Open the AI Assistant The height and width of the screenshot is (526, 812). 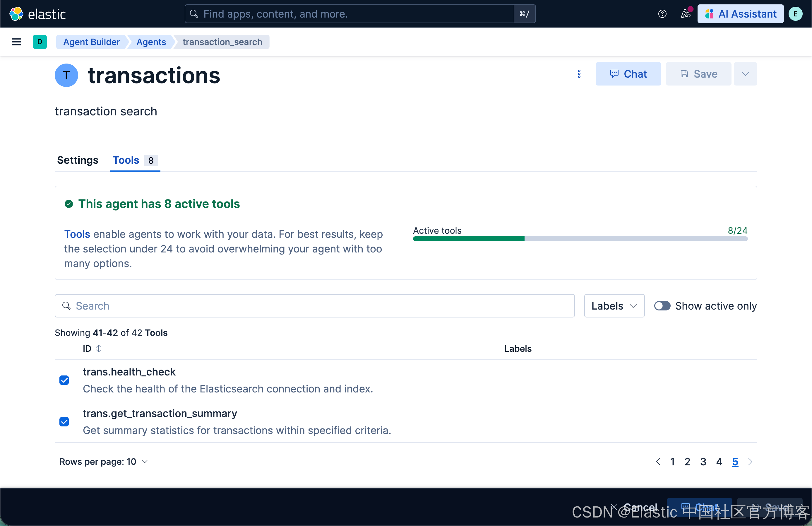(x=740, y=14)
